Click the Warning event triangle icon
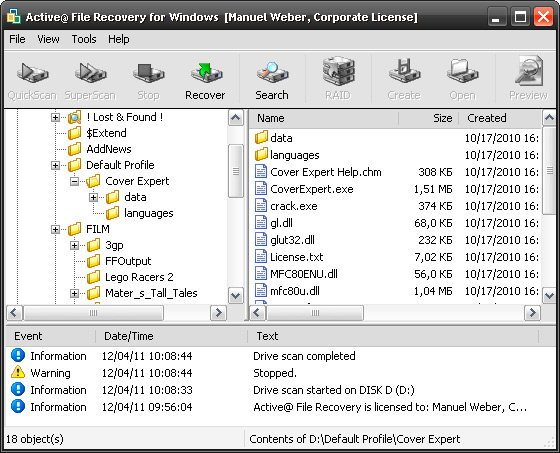 click(x=18, y=372)
